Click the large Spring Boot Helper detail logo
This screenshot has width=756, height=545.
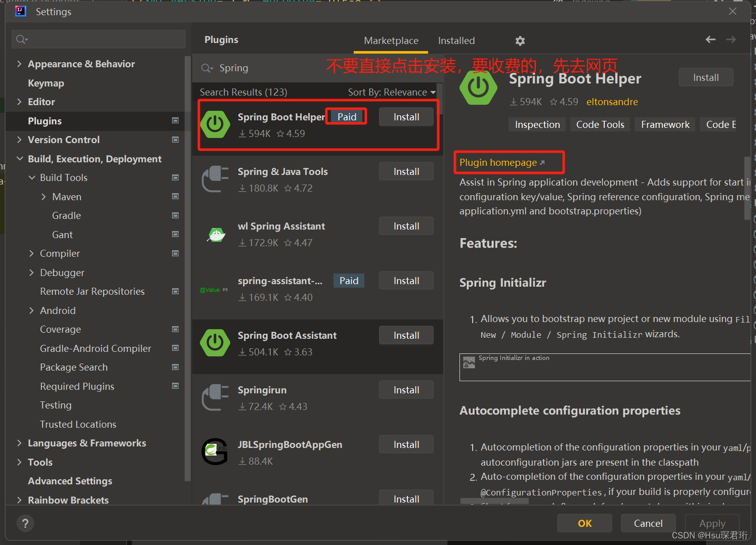(x=478, y=87)
